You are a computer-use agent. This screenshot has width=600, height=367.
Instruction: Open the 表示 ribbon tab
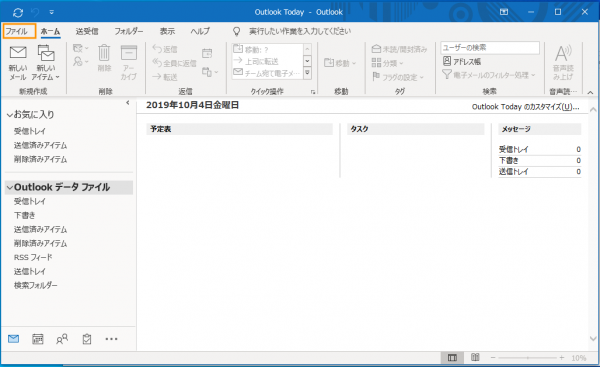coord(167,31)
